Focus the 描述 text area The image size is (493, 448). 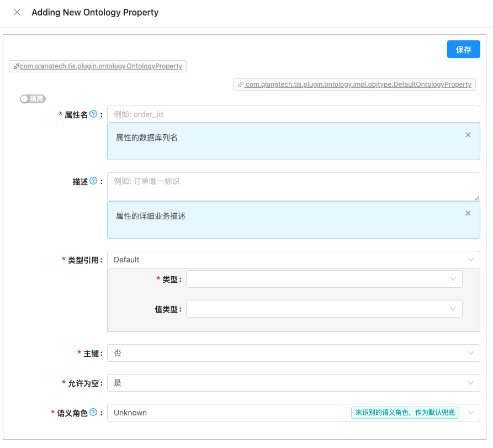pos(293,187)
